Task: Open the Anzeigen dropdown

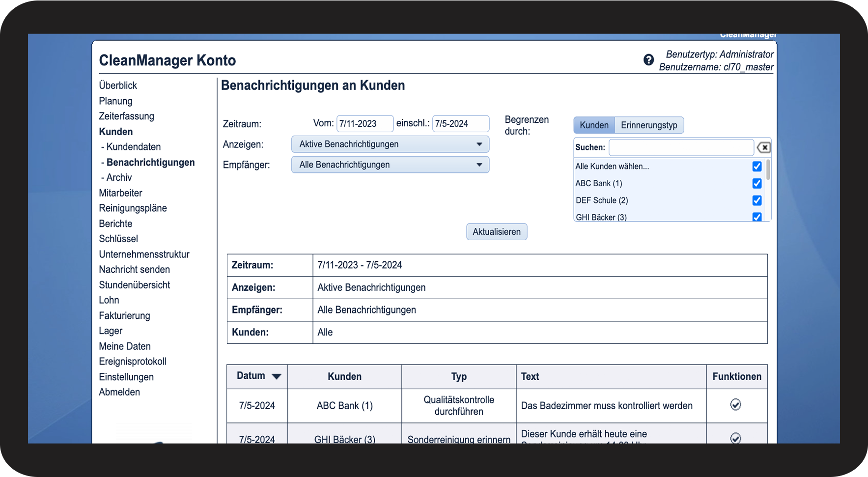Action: [390, 144]
